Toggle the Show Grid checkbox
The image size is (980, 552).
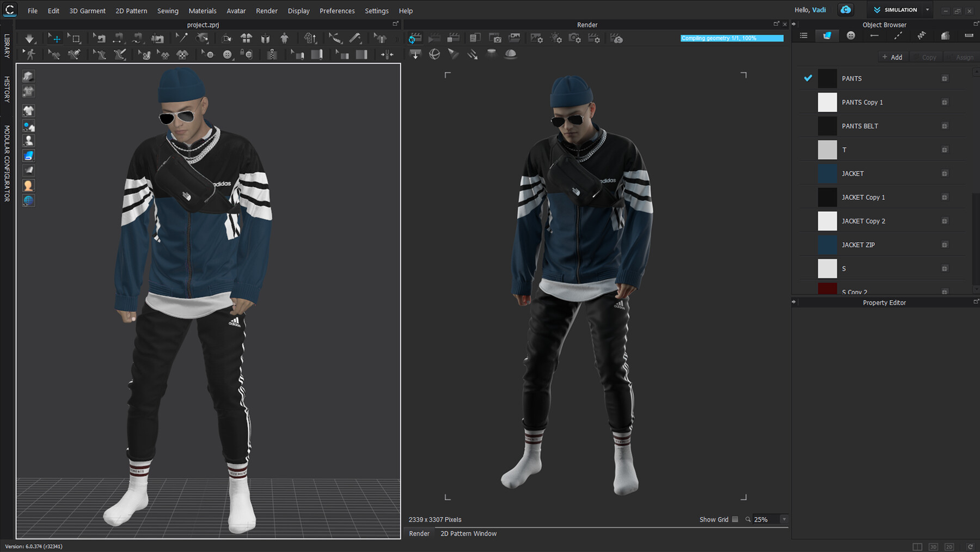pos(736,519)
